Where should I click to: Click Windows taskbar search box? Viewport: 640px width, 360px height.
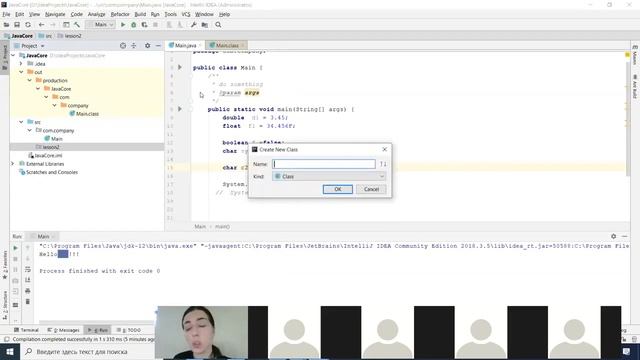point(88,351)
